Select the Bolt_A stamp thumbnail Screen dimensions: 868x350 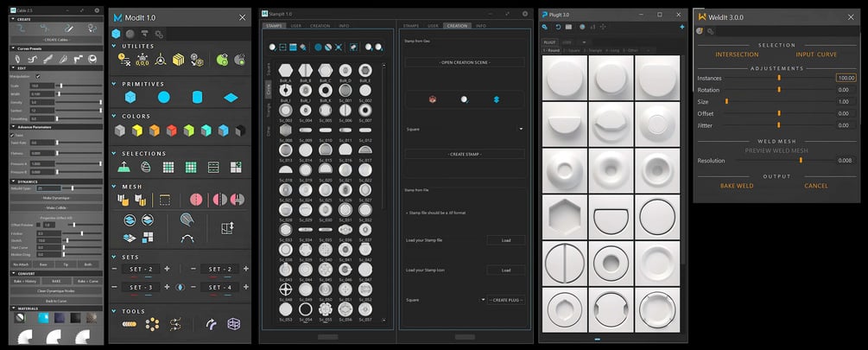pyautogui.click(x=286, y=70)
